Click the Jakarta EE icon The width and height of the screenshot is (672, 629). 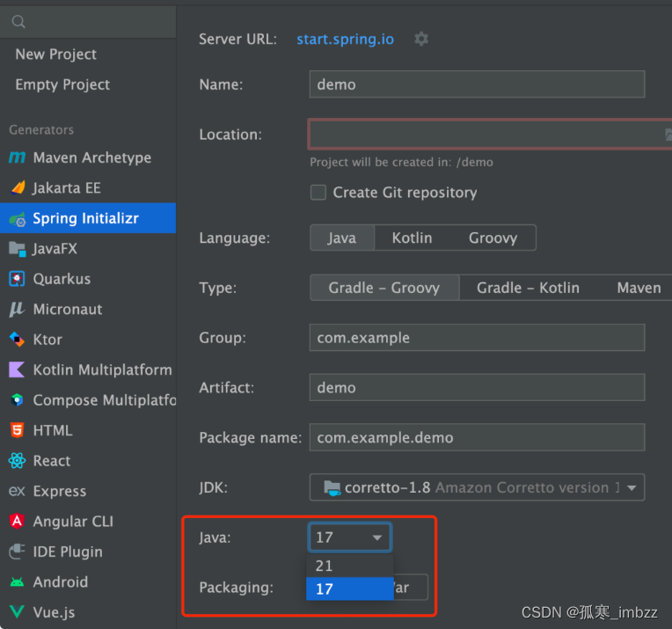(18, 187)
